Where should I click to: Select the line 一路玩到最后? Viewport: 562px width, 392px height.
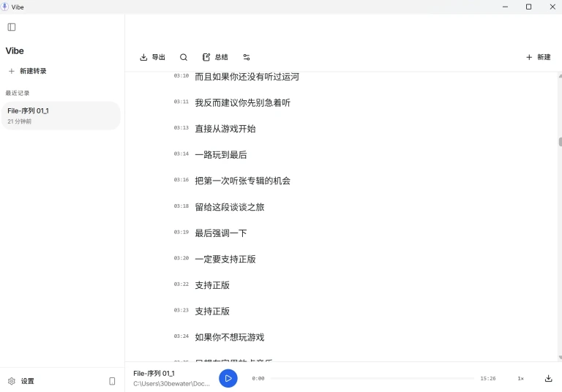(x=221, y=155)
